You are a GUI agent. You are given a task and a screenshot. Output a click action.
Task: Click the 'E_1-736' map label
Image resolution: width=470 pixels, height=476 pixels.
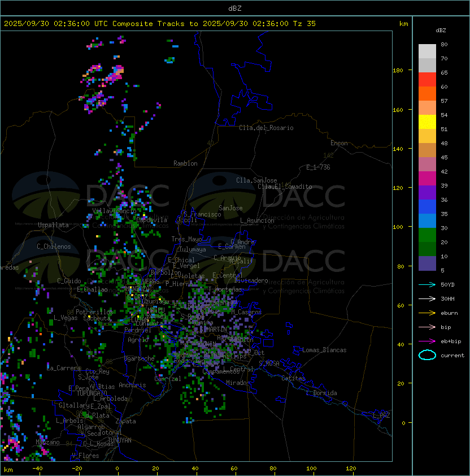pos(318,167)
